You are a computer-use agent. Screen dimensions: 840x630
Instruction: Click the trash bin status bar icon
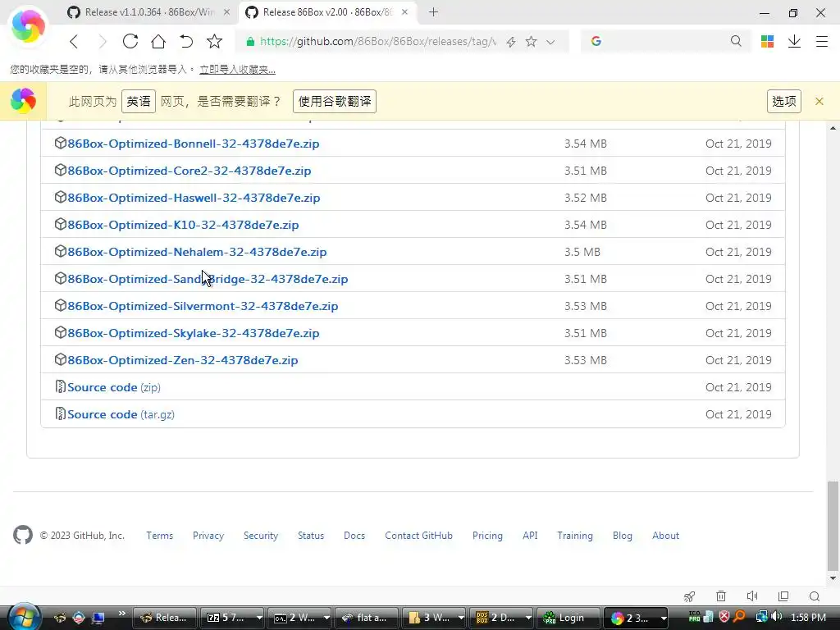721,596
